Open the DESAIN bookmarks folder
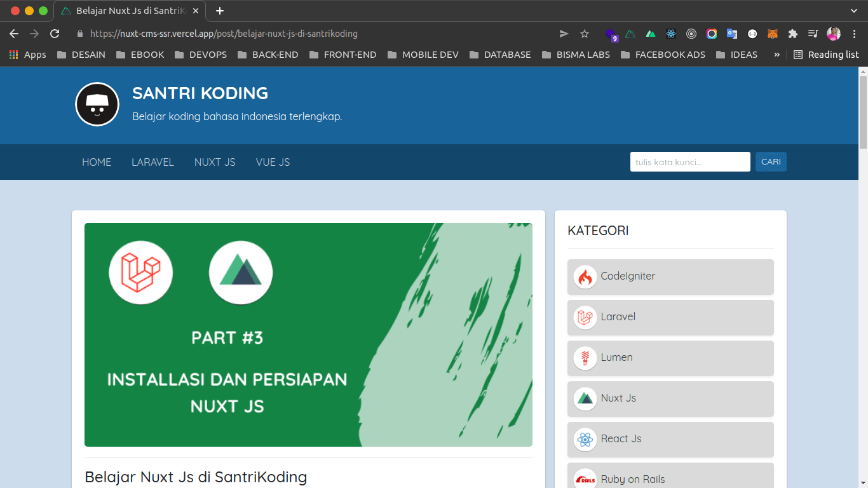This screenshot has width=868, height=488. (81, 55)
